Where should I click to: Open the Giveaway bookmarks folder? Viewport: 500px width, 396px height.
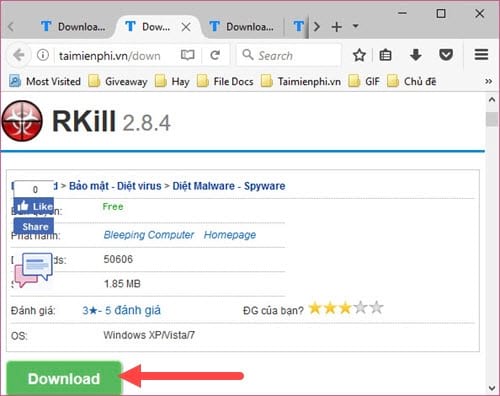pyautogui.click(x=118, y=81)
